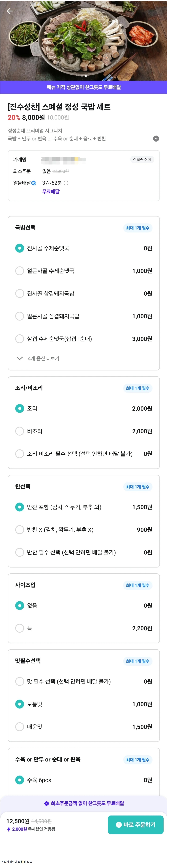Expand 4개 옵션 더보기
The height and width of the screenshot is (868, 169).
tap(38, 362)
